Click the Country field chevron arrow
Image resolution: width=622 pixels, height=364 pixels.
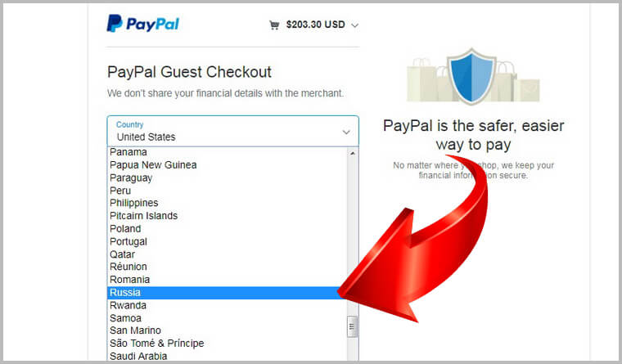(346, 132)
